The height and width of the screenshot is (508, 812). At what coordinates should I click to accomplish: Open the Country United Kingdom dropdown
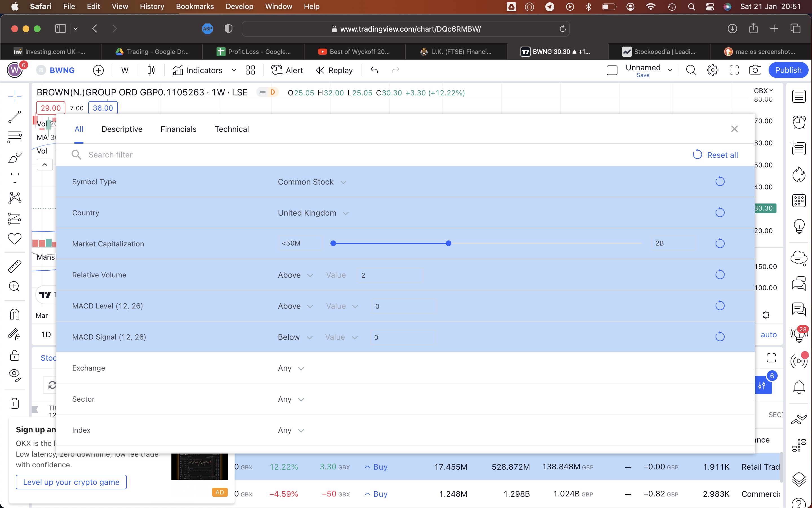313,213
